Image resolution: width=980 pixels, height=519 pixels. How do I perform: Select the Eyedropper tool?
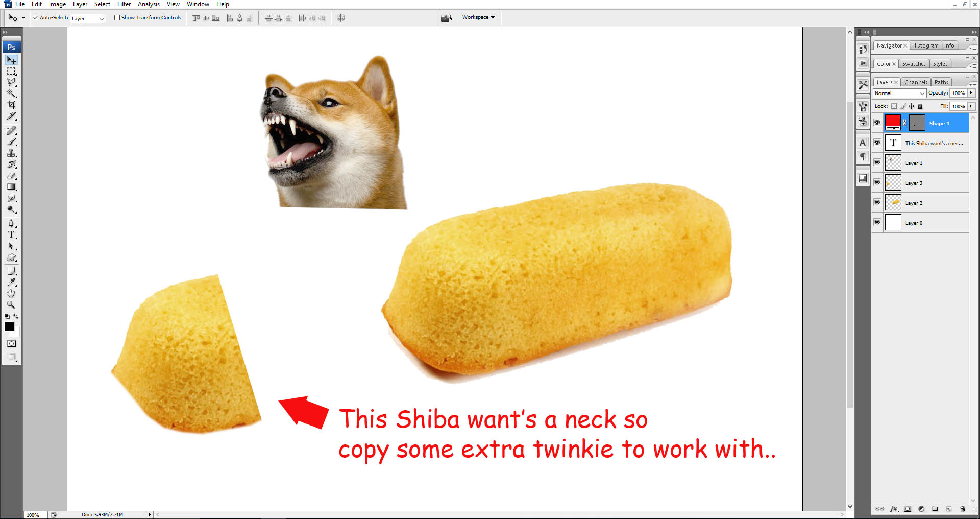[11, 282]
